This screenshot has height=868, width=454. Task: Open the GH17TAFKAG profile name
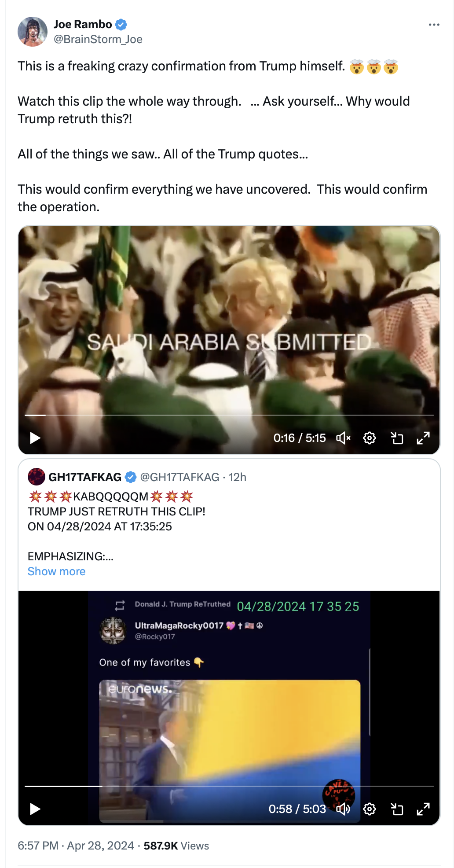(x=85, y=477)
